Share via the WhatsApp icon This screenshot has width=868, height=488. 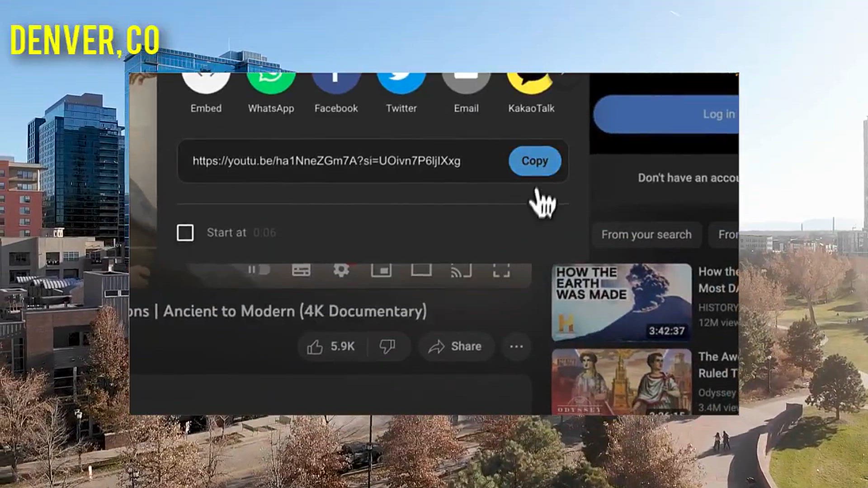point(271,83)
